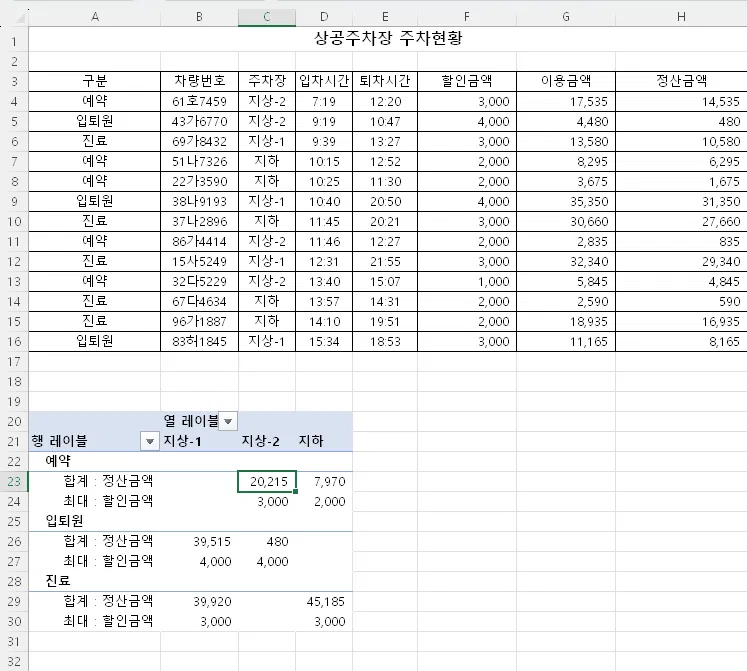
Task: Select the pivot value 20,215
Action: (x=267, y=481)
